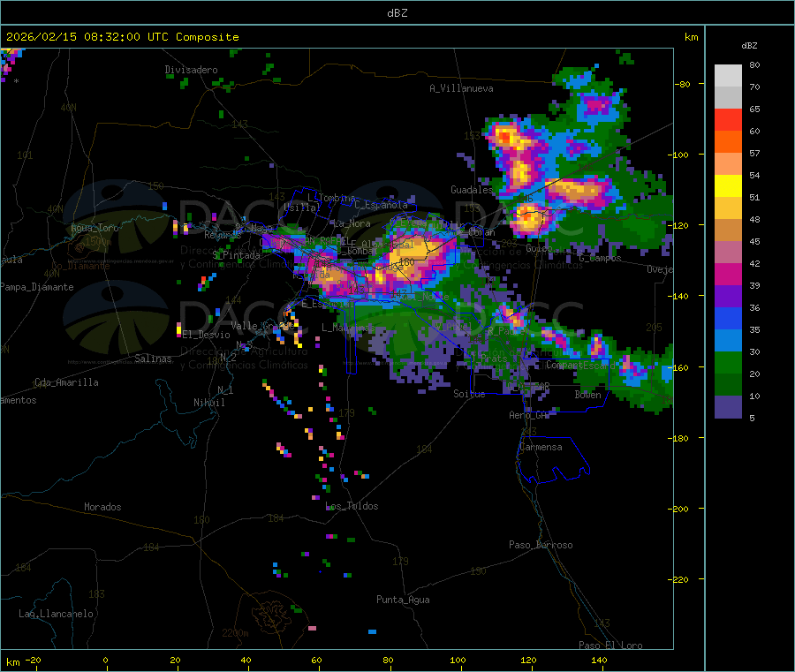Click the Salinas place label
795x672 pixels.
[155, 359]
